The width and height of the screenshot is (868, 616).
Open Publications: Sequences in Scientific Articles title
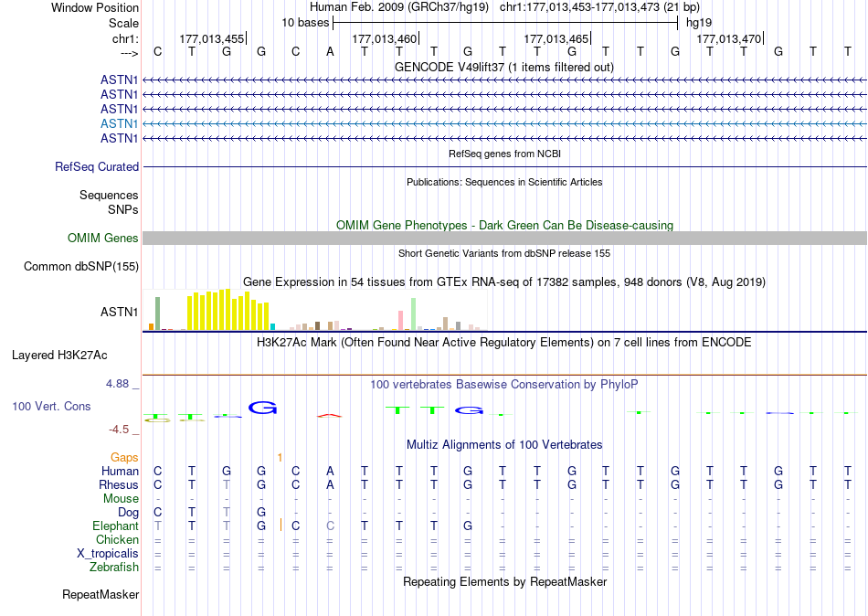[x=504, y=182]
